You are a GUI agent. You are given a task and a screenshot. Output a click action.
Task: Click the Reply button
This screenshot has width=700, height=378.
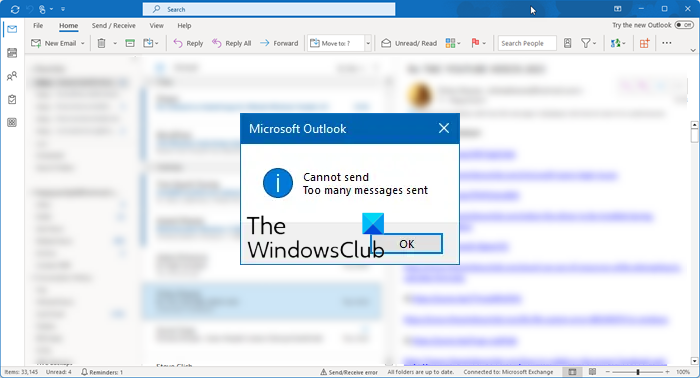[x=188, y=43]
